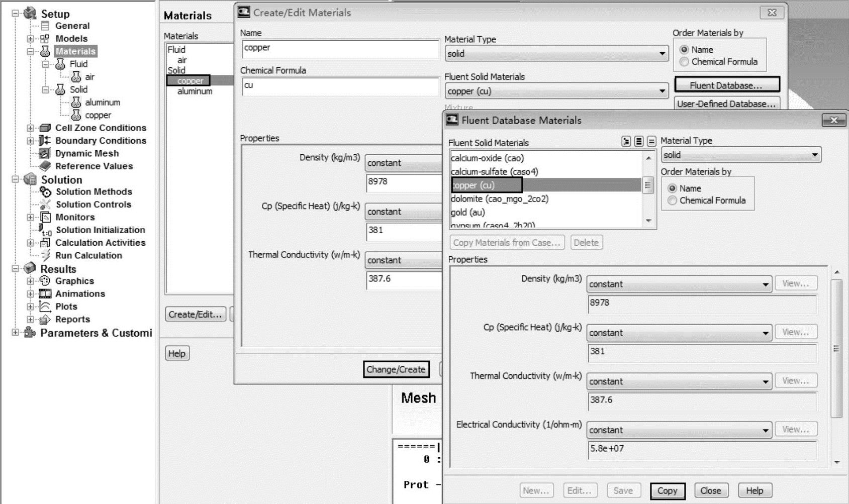Click the Close button in database dialog

point(710,490)
